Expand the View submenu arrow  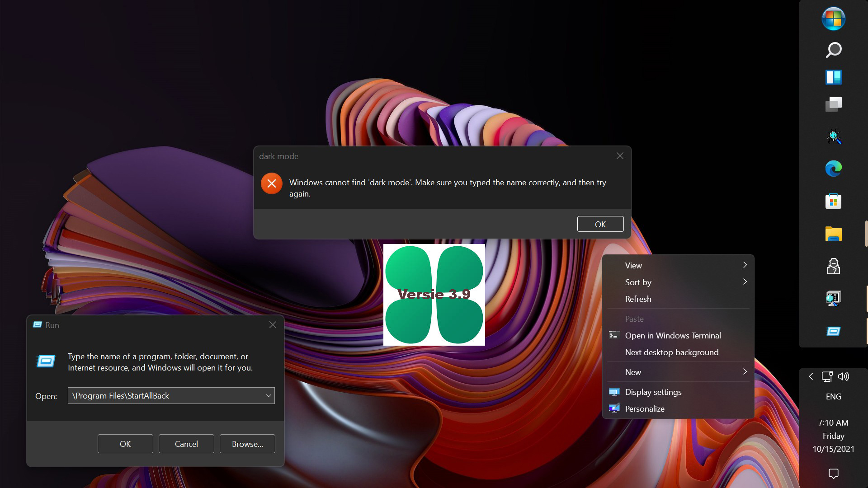(745, 265)
